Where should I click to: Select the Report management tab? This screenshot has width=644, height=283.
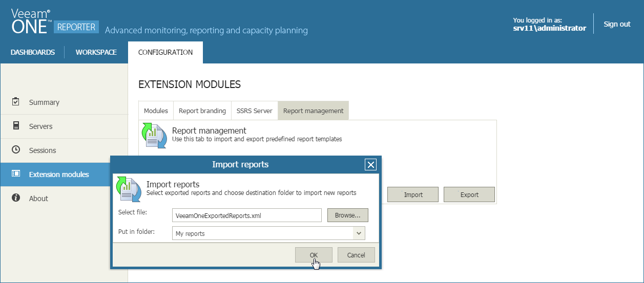313,111
